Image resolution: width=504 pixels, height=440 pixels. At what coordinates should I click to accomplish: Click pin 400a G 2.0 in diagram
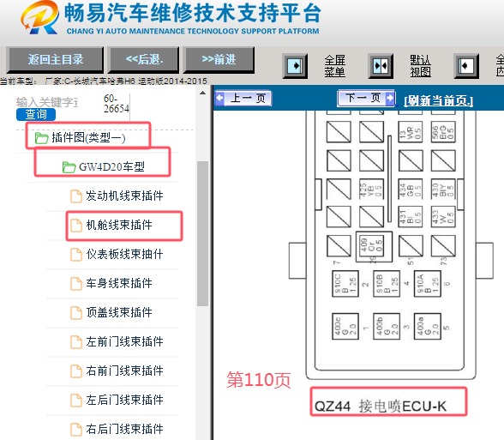[x=427, y=326]
